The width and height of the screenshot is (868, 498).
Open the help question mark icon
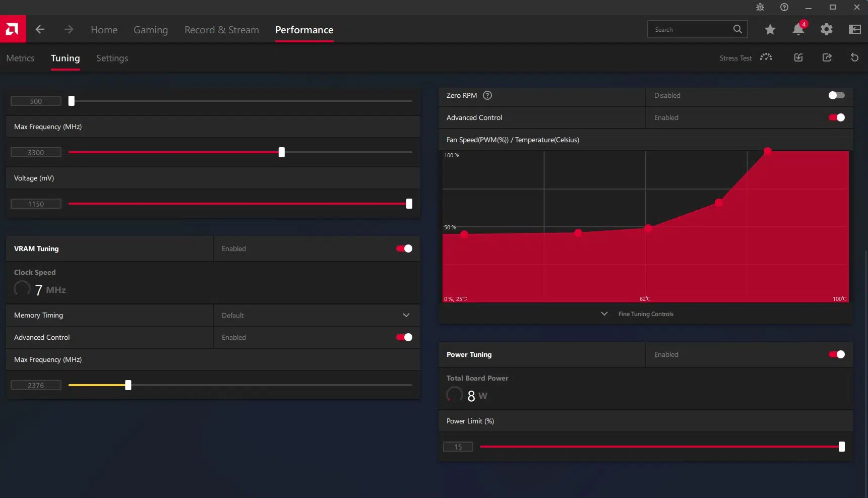point(784,7)
